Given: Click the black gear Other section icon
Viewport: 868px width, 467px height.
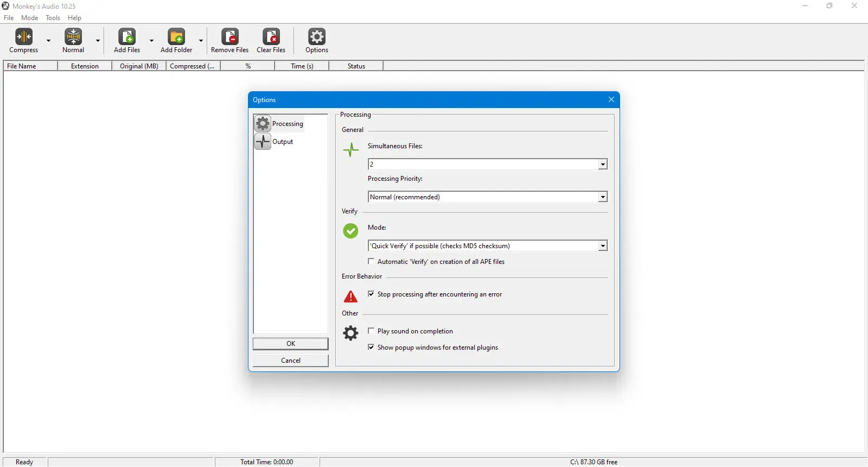Looking at the screenshot, I should [351, 333].
